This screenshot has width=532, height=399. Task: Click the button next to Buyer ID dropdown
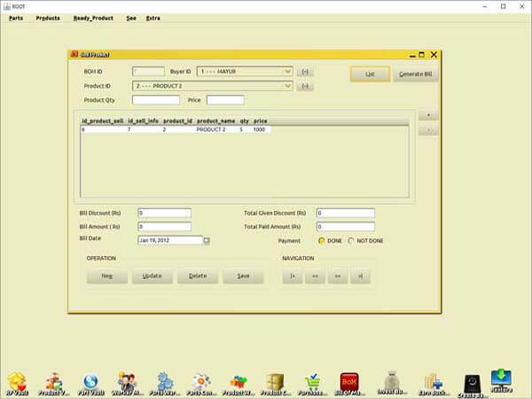(x=305, y=71)
